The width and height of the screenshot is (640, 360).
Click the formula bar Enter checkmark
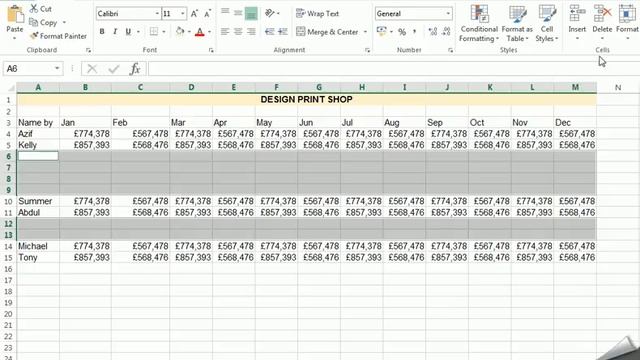pos(114,69)
